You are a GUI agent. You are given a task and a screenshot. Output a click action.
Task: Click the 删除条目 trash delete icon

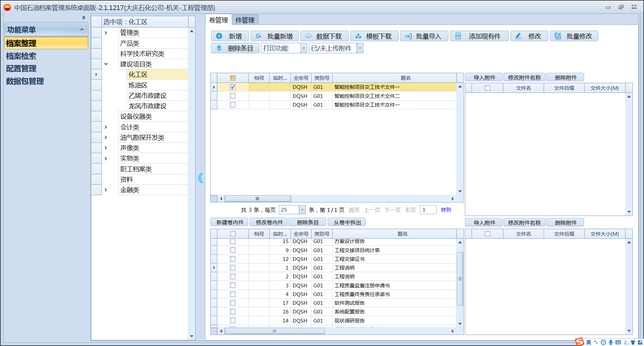point(219,48)
